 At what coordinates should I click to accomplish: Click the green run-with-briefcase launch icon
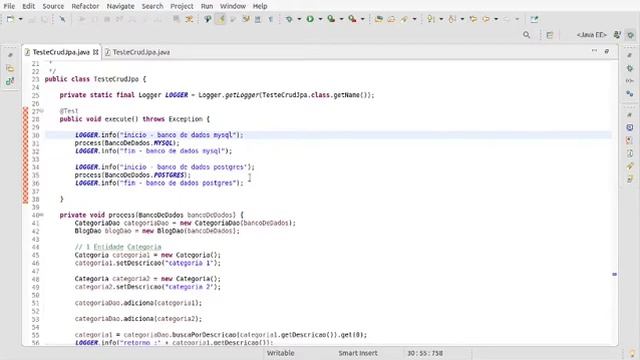(331, 19)
